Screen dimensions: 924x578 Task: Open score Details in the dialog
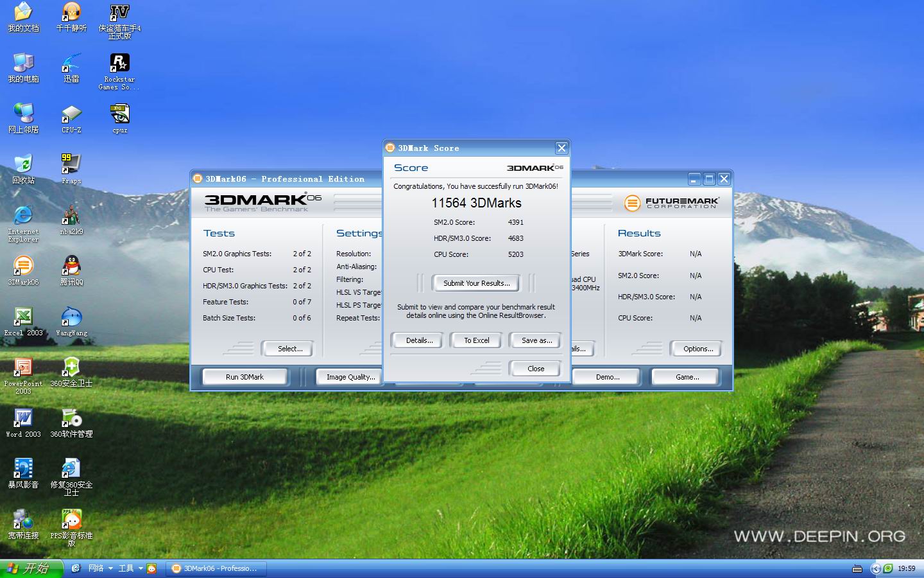(419, 340)
